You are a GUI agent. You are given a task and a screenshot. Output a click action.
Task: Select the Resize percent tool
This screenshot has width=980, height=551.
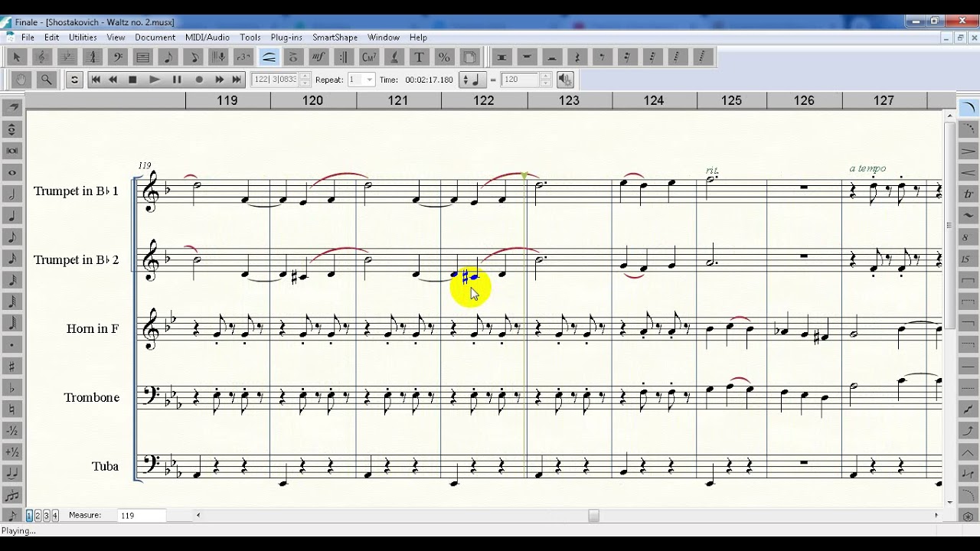[444, 57]
